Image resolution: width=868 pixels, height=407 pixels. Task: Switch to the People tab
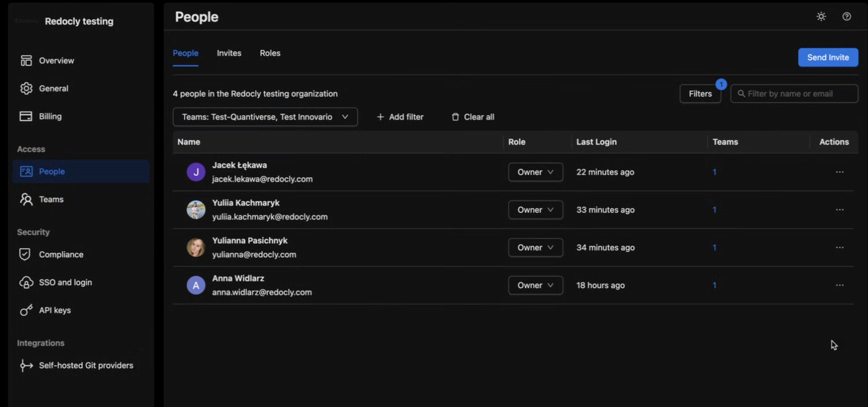coord(186,53)
